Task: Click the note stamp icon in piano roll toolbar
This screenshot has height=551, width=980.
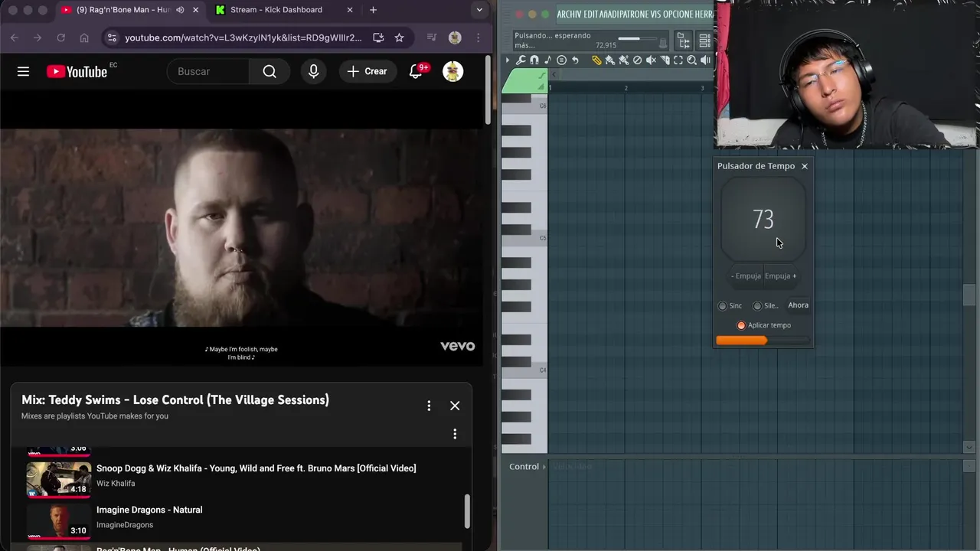Action: pyautogui.click(x=547, y=60)
